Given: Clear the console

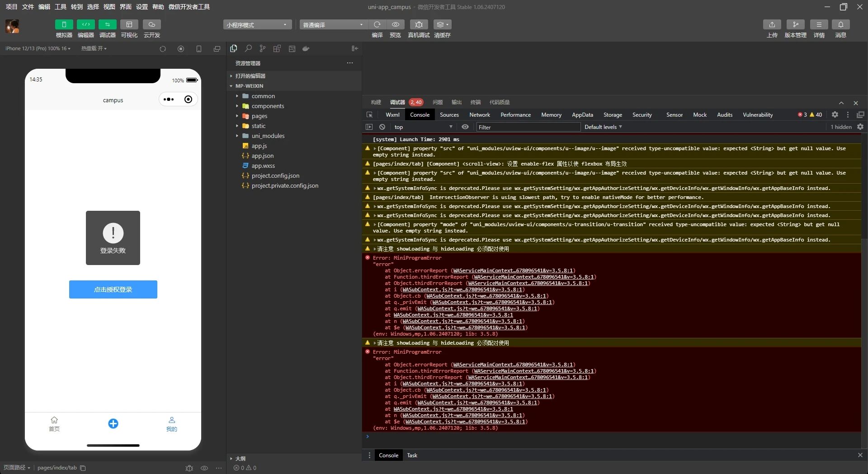Looking at the screenshot, I should (x=382, y=127).
